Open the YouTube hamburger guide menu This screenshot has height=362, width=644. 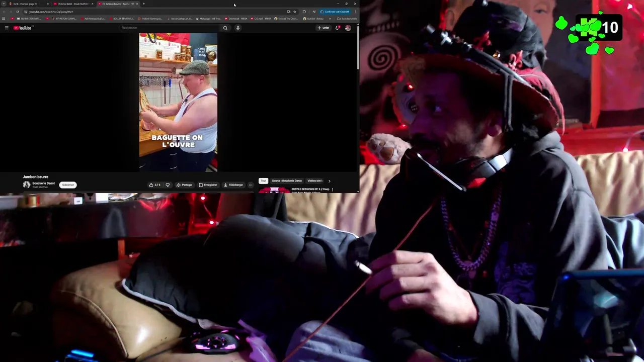[x=7, y=28]
